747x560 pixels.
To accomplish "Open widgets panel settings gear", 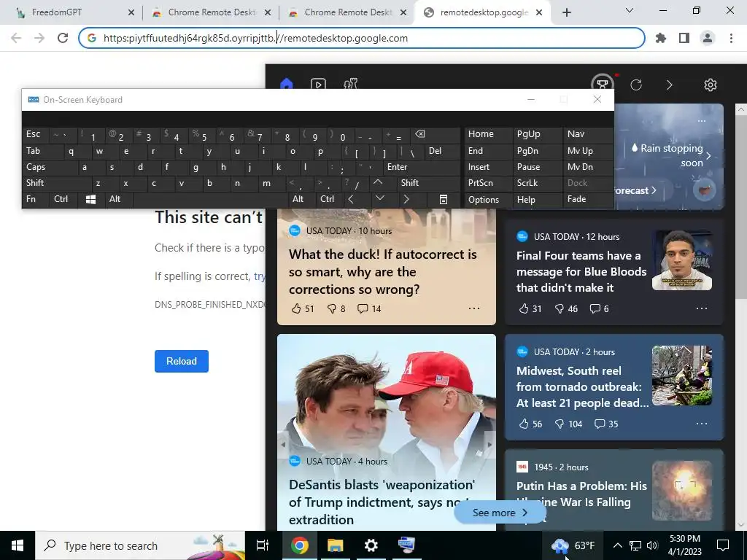I will coord(711,85).
